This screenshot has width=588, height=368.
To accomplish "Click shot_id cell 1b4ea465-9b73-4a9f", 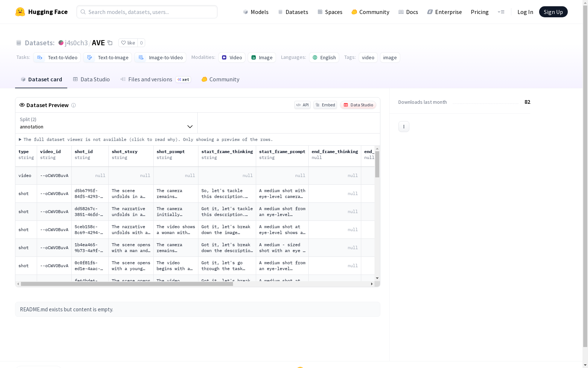I will coord(90,248).
